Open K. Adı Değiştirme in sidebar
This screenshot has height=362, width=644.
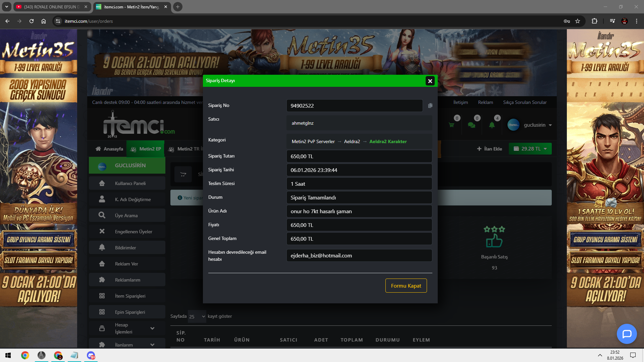point(127,199)
